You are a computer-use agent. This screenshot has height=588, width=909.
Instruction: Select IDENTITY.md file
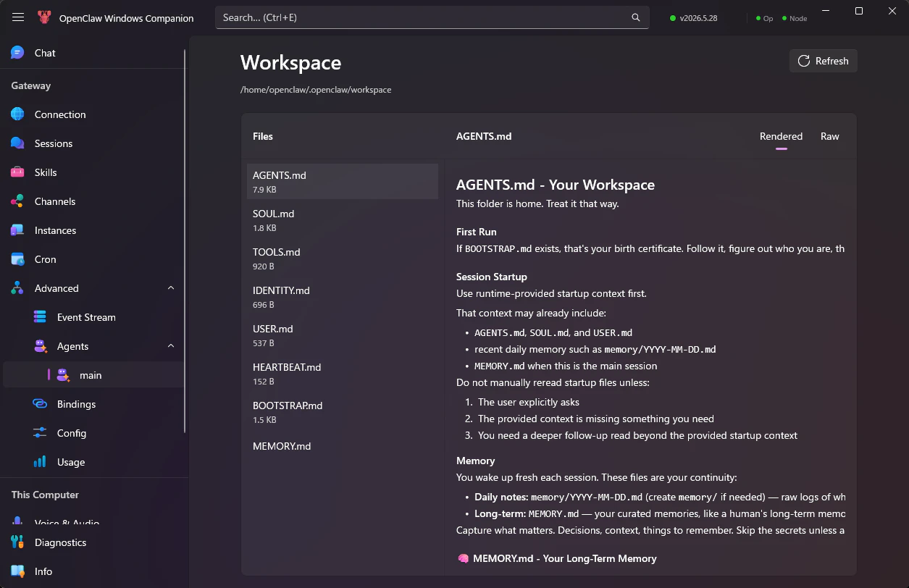click(x=343, y=297)
